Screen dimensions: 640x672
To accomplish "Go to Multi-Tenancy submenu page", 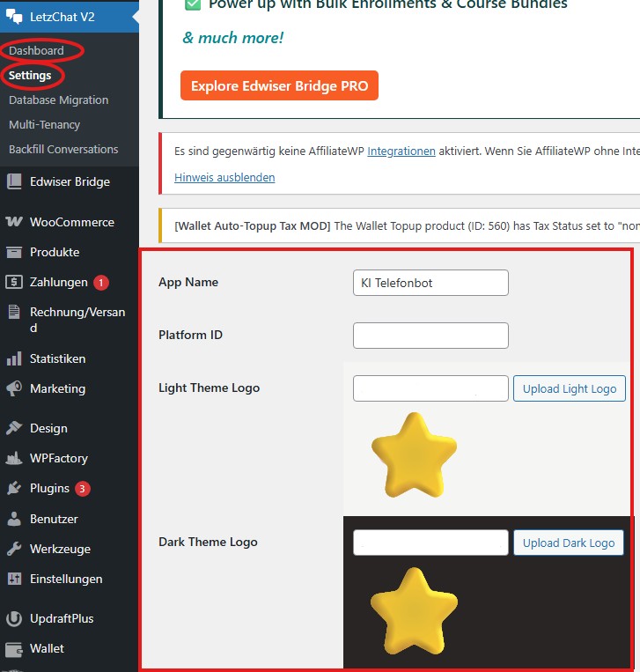I will point(45,125).
